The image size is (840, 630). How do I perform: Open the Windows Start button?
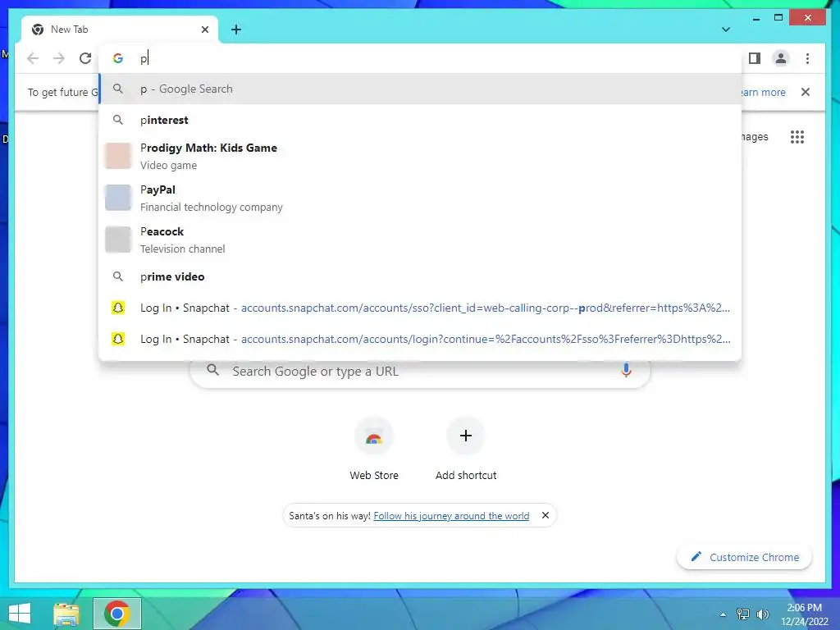[20, 614]
